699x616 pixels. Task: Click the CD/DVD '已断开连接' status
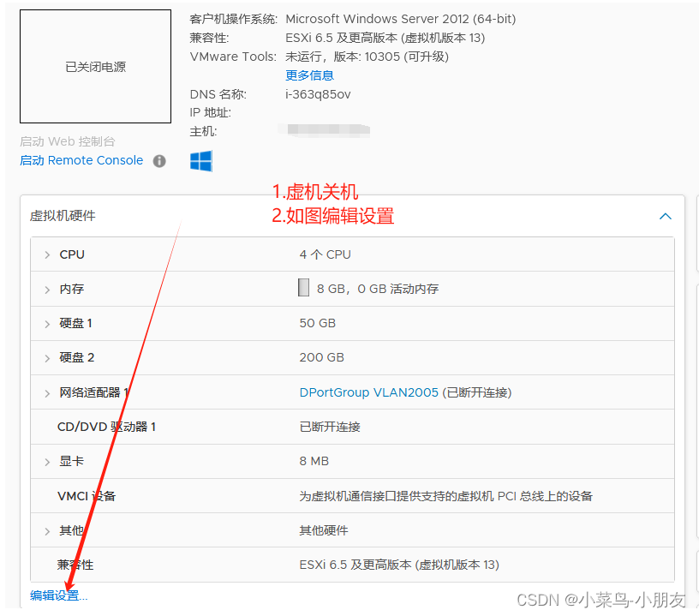330,427
